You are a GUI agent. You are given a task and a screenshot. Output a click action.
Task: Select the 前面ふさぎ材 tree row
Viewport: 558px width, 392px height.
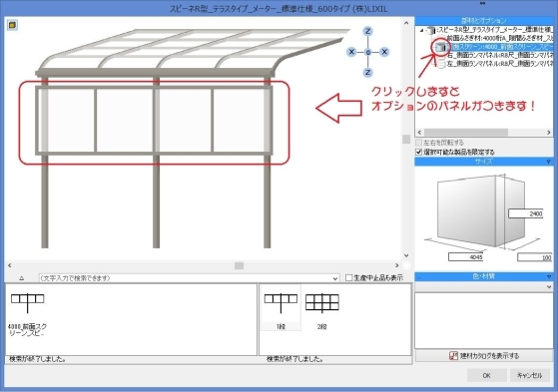pyautogui.click(x=499, y=38)
